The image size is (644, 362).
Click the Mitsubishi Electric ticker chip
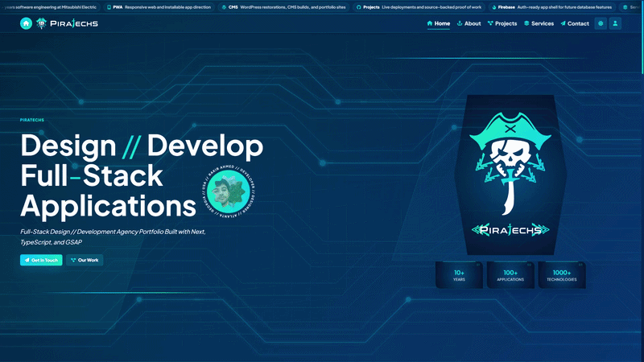click(x=50, y=7)
